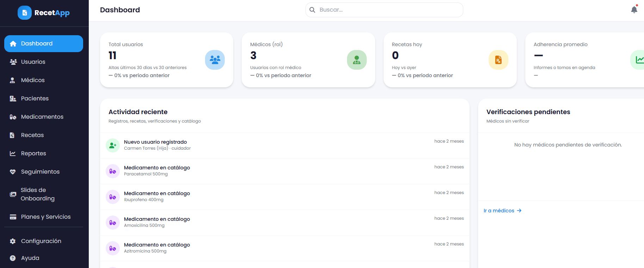Click the pill icon beside Paracetamol 500mg

pyautogui.click(x=113, y=171)
